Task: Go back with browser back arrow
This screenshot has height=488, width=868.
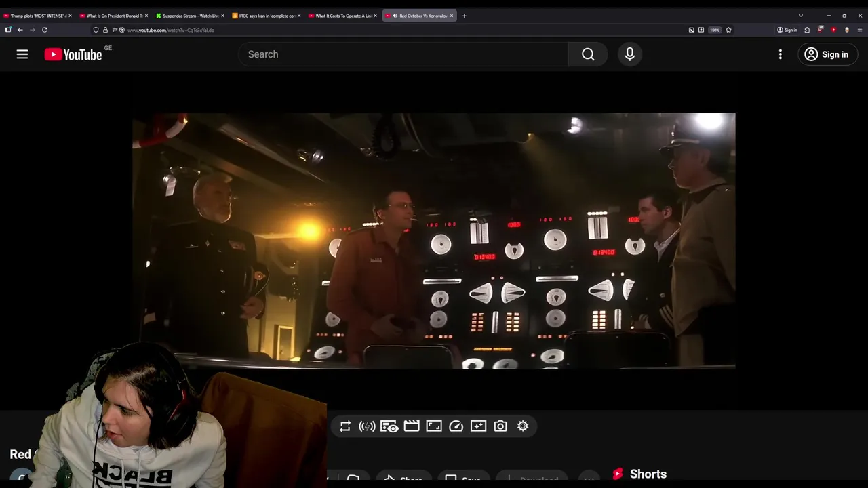Action: click(x=20, y=30)
